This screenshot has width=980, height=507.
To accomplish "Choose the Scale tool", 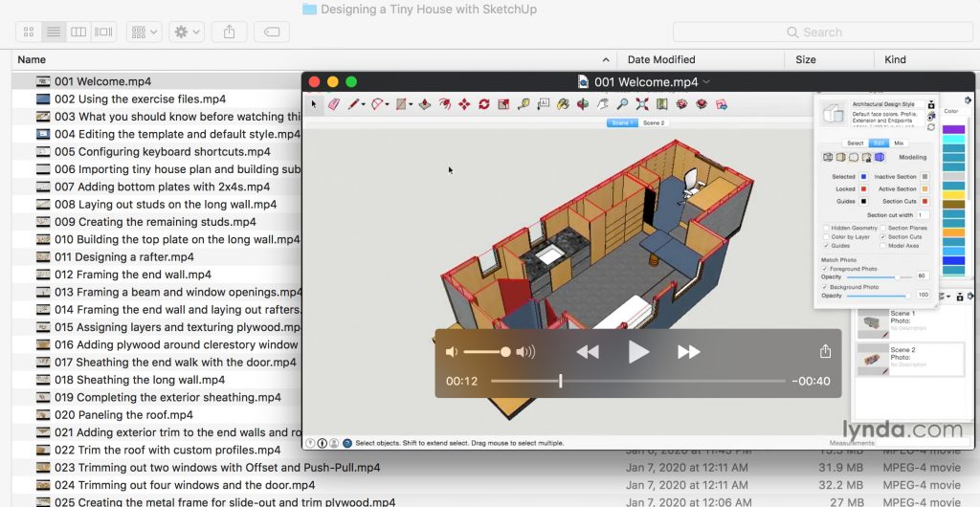I will pos(503,104).
